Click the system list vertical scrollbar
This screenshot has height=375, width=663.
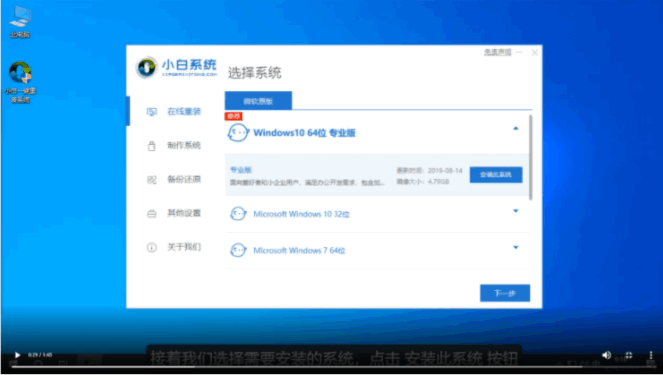531,157
